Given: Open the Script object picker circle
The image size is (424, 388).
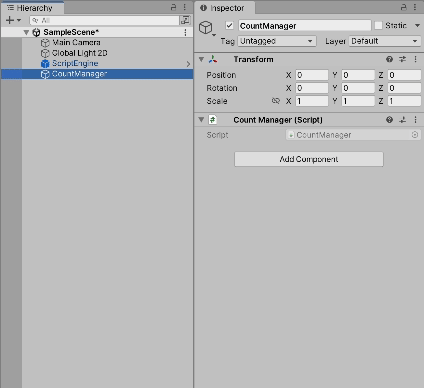Looking at the screenshot, I should (415, 135).
